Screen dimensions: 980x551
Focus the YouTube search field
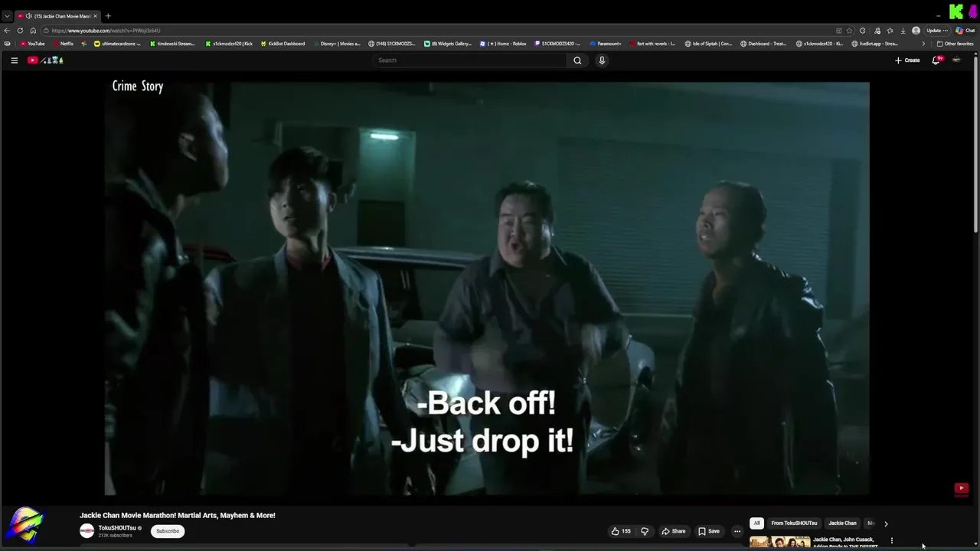[471, 60]
